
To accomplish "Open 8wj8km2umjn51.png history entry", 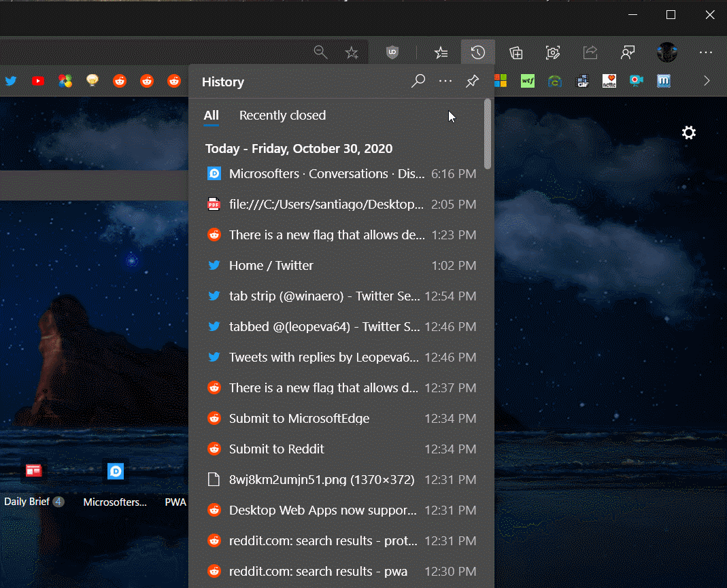I will coord(341,479).
